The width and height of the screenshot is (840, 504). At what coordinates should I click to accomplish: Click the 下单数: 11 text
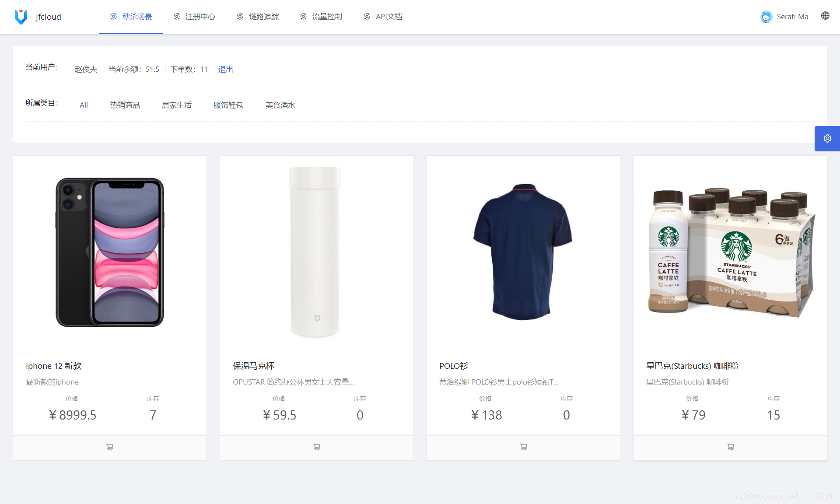[189, 69]
